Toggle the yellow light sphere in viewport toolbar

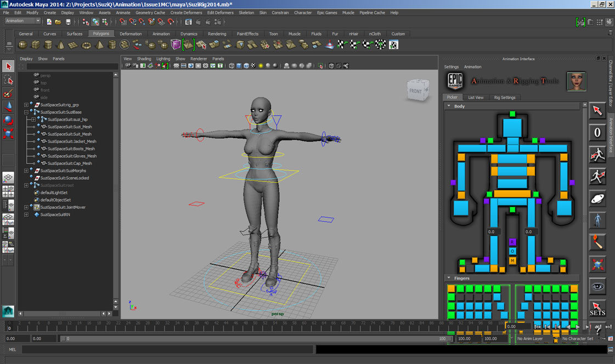tap(261, 66)
